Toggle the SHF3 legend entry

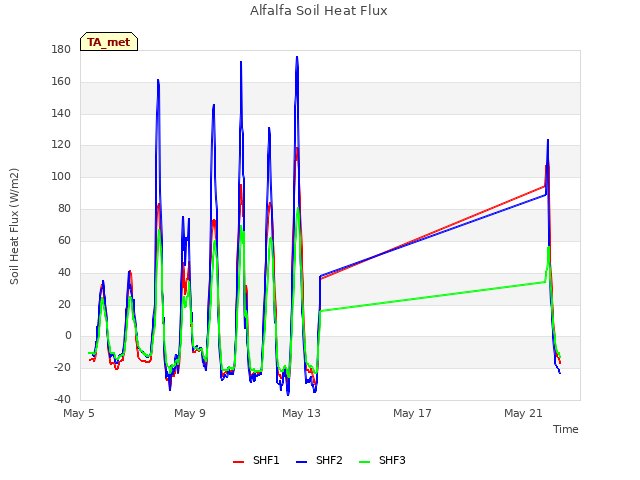coord(382,461)
